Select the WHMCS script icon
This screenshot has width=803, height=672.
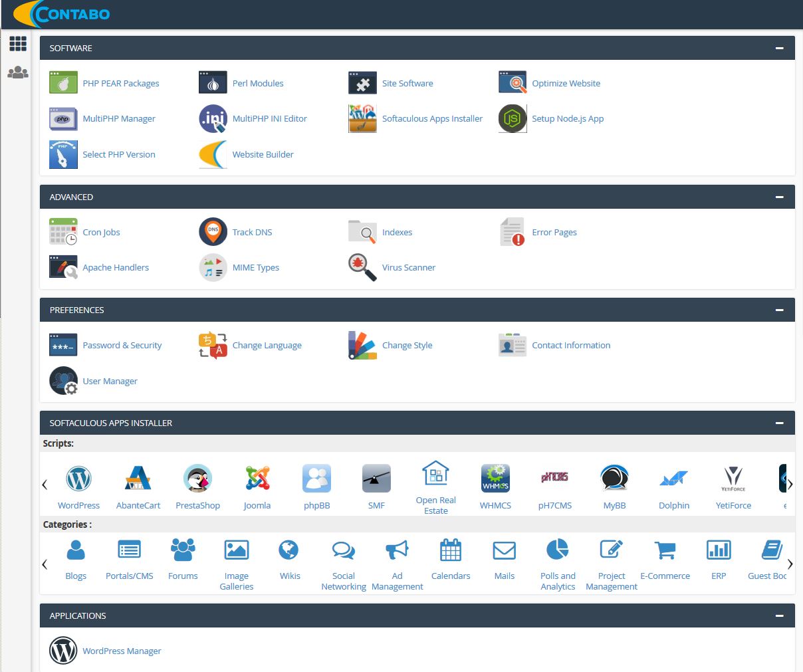495,479
